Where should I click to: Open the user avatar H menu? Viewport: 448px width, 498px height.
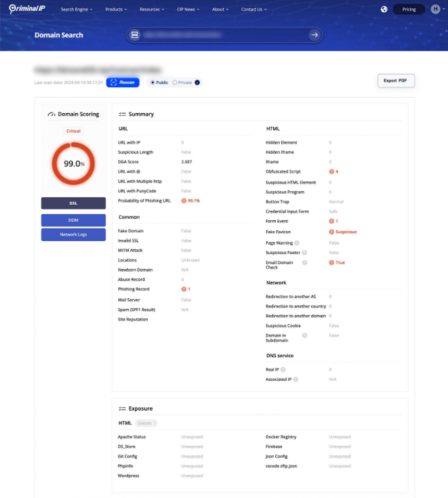436,9
